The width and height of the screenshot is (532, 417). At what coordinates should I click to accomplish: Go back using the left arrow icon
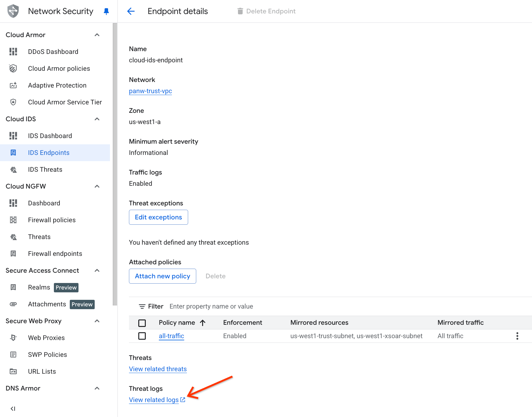point(131,12)
